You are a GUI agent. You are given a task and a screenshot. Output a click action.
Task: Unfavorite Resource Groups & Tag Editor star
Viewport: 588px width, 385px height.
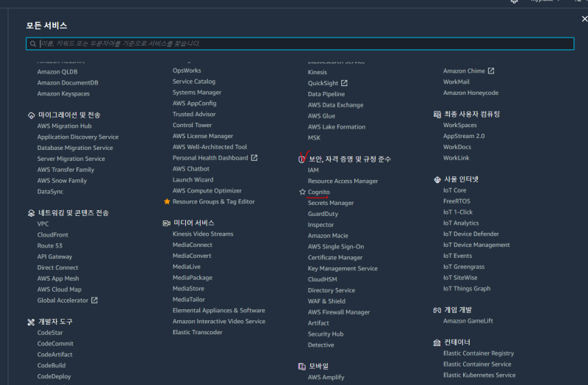pos(167,201)
